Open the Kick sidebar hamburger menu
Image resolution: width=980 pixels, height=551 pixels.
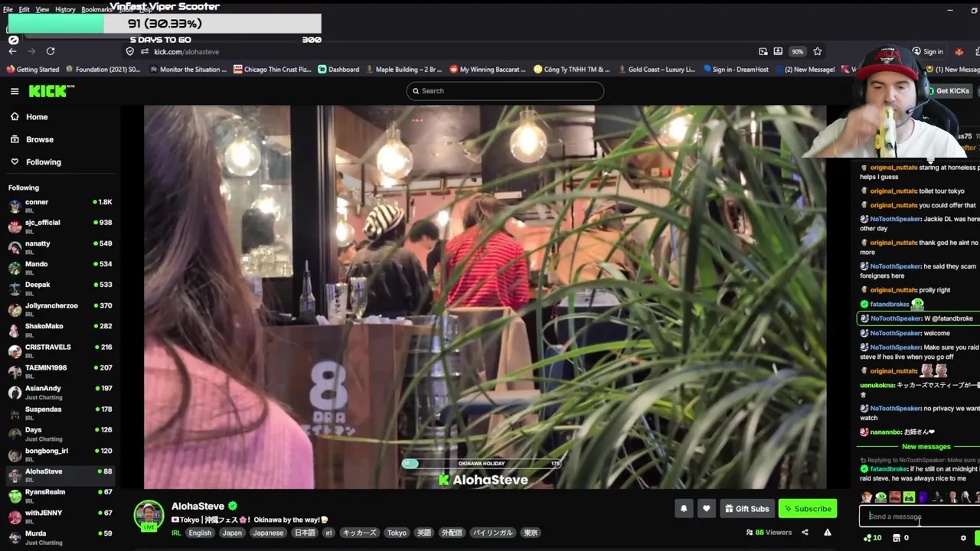15,91
